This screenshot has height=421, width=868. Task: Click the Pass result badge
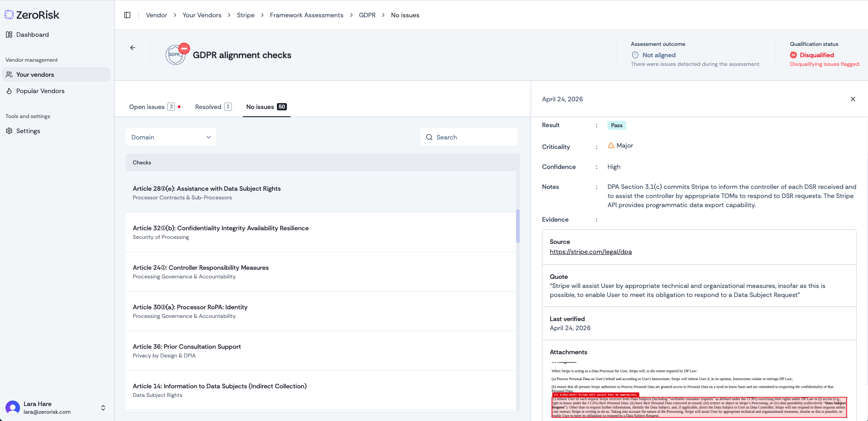pos(617,125)
